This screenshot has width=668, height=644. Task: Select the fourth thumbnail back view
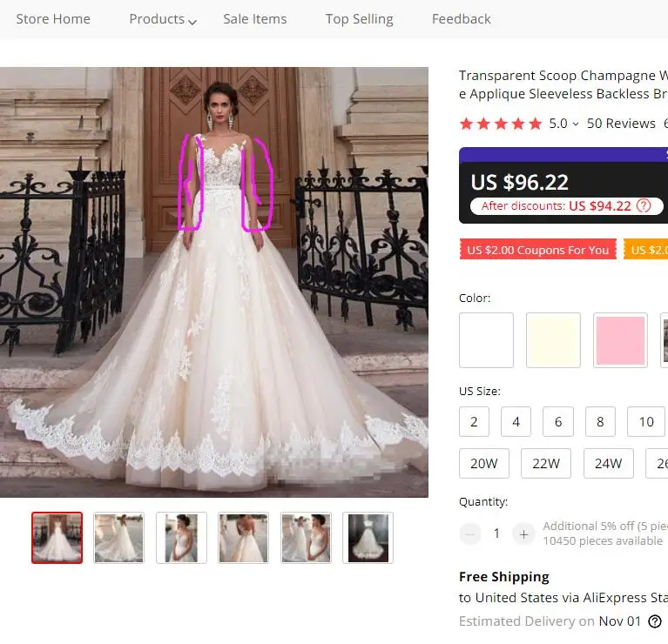tap(243, 538)
